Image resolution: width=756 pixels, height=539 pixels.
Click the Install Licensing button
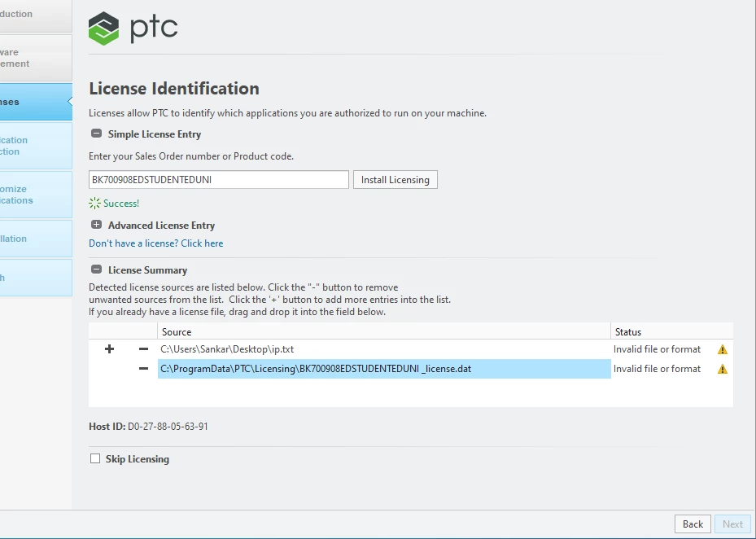coord(395,179)
